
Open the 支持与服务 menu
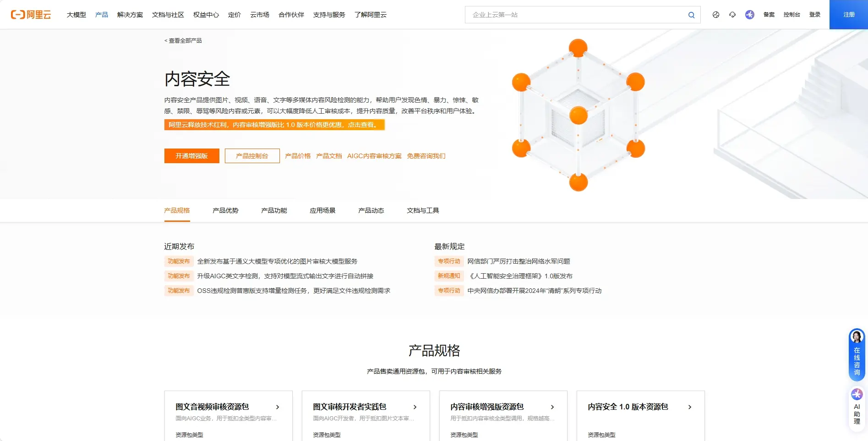click(329, 15)
